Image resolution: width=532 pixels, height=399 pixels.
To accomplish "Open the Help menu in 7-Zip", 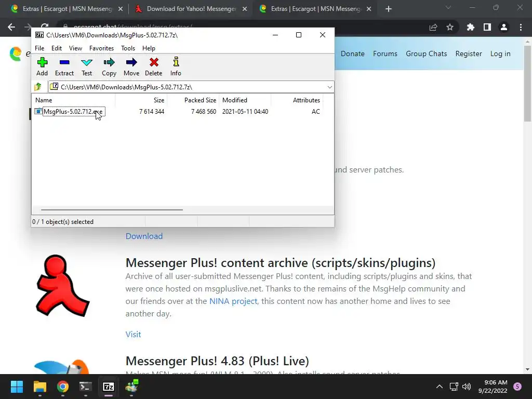I will (149, 48).
